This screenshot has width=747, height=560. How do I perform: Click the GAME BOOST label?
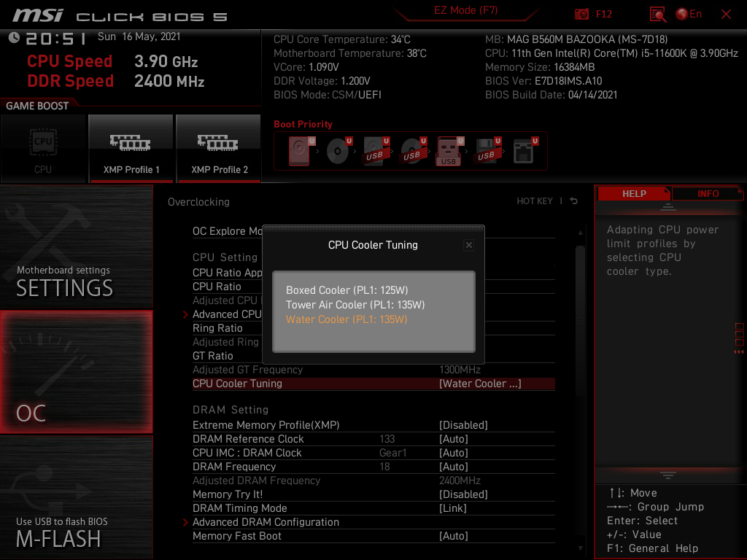37,106
